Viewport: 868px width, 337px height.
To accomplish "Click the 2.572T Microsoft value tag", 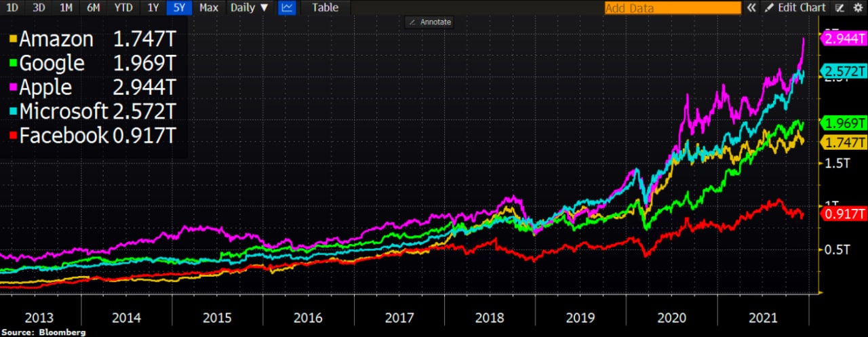I will tap(844, 71).
